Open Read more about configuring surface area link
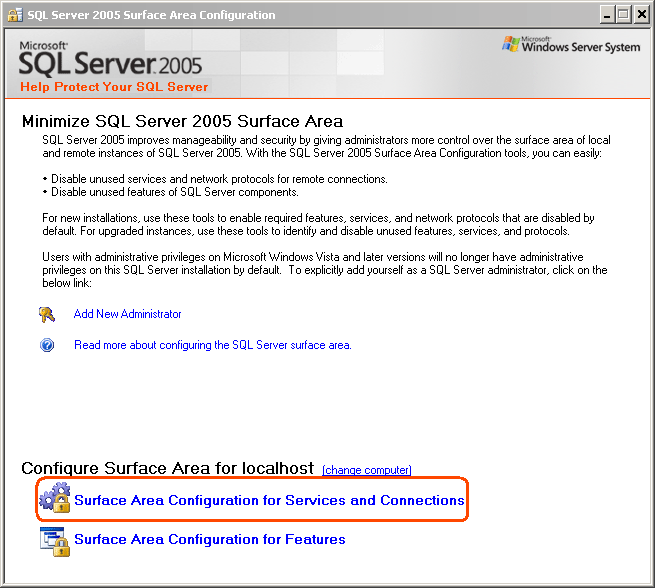 coord(213,345)
